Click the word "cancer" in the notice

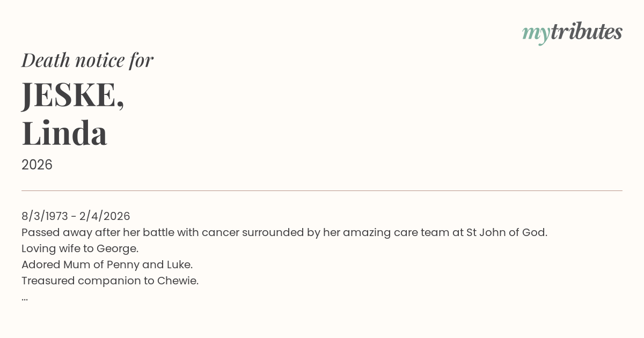click(220, 232)
